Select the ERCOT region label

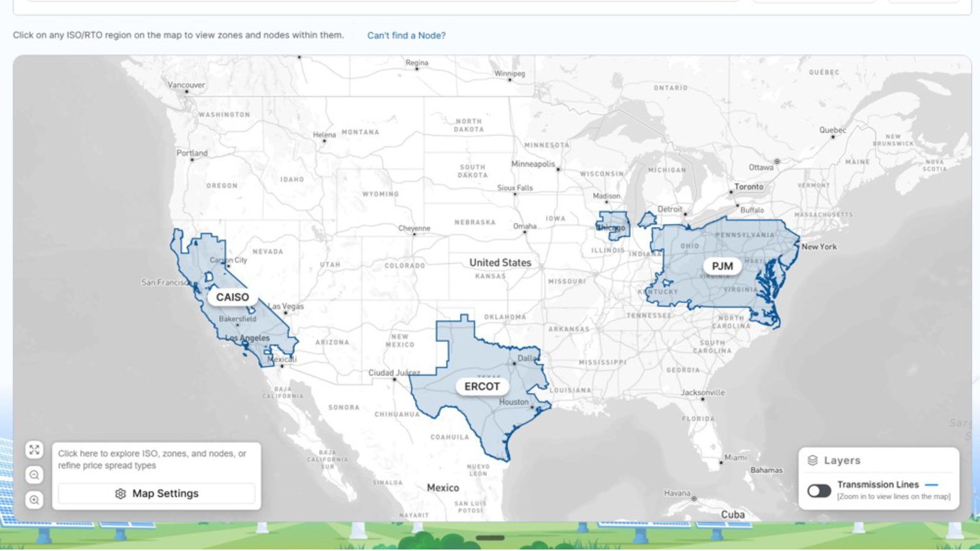point(482,386)
